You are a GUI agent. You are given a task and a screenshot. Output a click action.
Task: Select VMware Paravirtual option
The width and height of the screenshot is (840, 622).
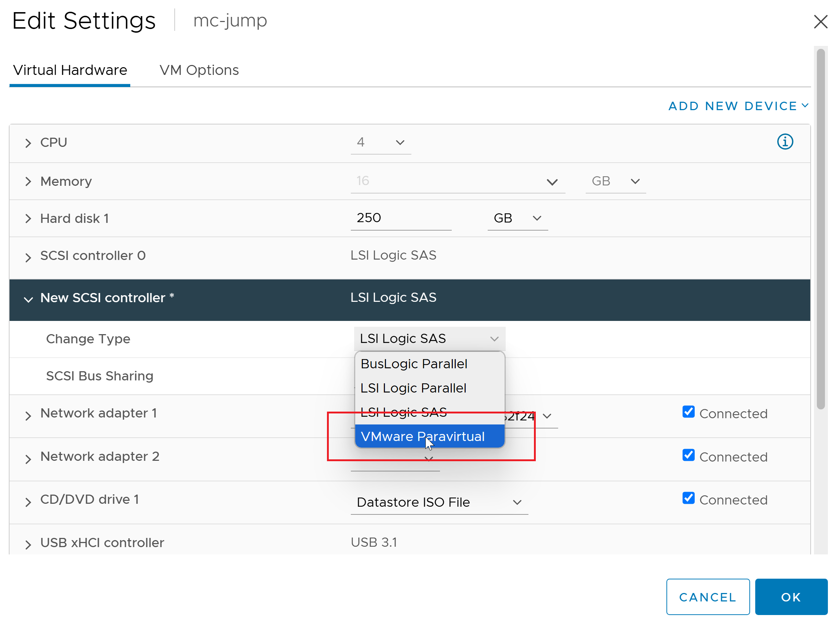pyautogui.click(x=429, y=436)
